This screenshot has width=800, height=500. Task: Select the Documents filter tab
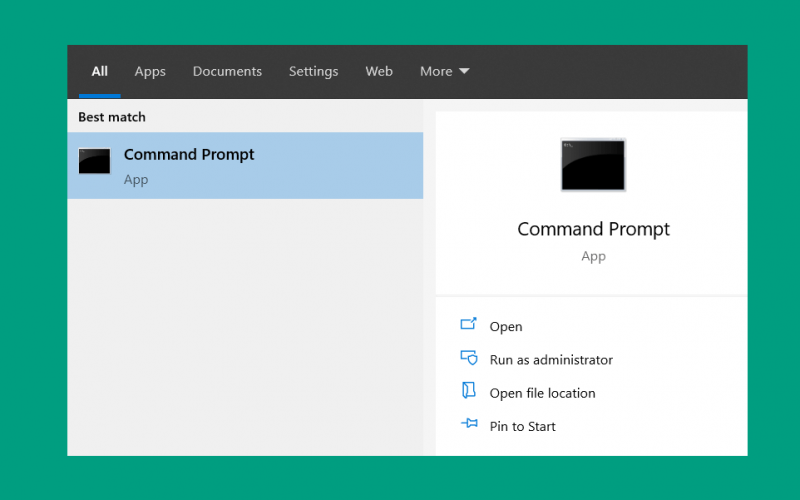coord(227,71)
